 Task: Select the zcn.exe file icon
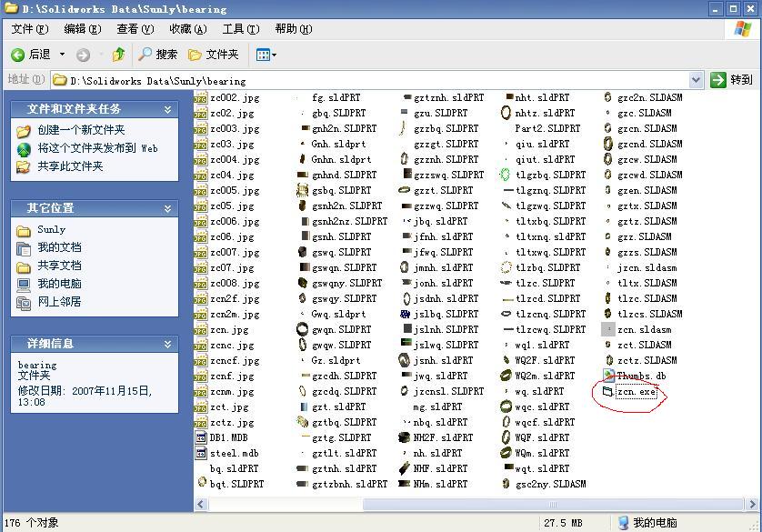607,391
